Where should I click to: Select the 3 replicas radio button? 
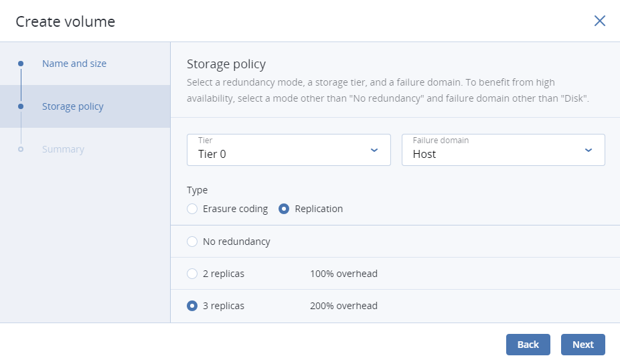coord(193,306)
